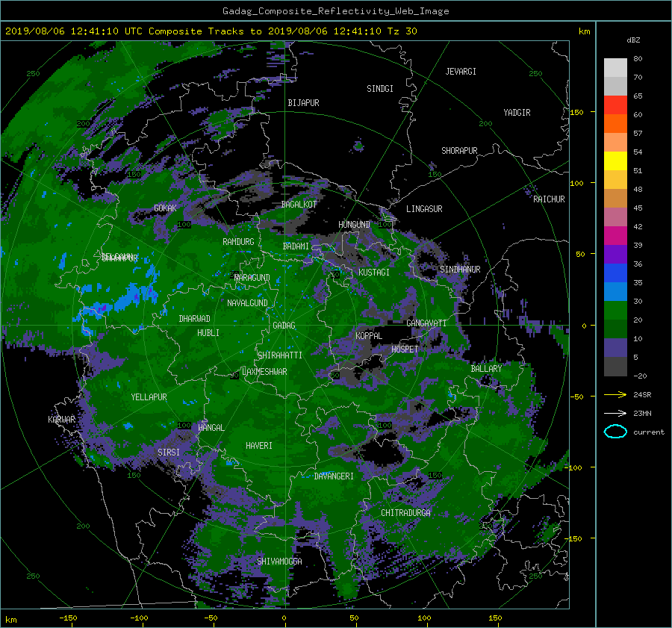Click the BALLARY city label
The height and width of the screenshot is (628, 672).
click(x=486, y=369)
